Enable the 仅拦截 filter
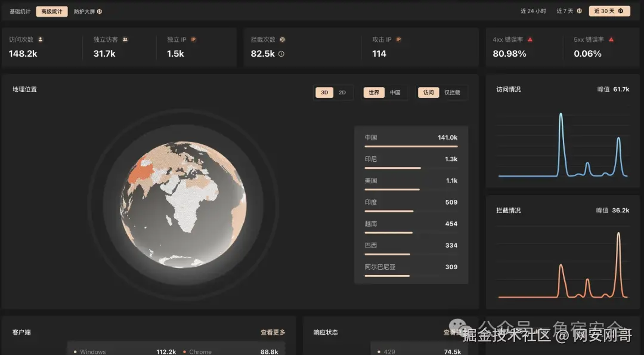 click(x=451, y=92)
